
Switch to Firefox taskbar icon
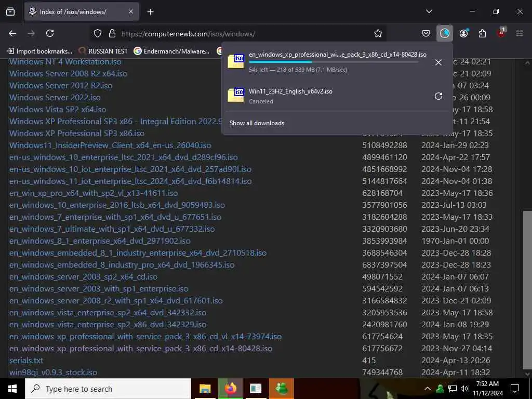click(231, 389)
